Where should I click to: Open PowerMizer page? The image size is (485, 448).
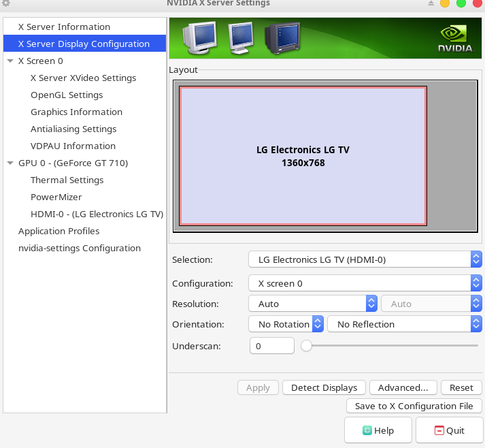pos(56,197)
